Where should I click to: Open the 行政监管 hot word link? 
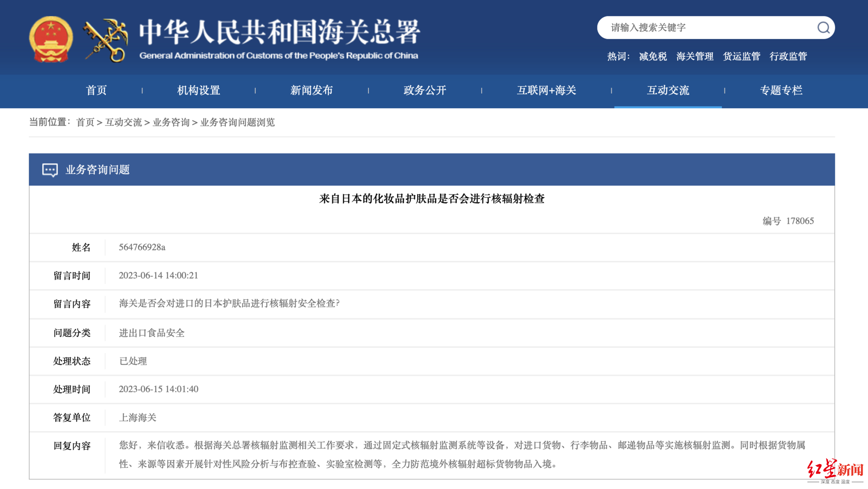788,57
